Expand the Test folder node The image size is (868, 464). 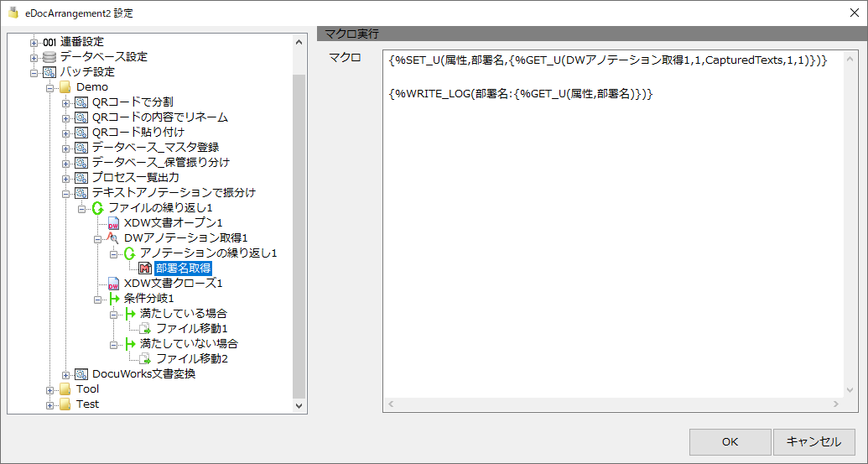click(x=49, y=404)
